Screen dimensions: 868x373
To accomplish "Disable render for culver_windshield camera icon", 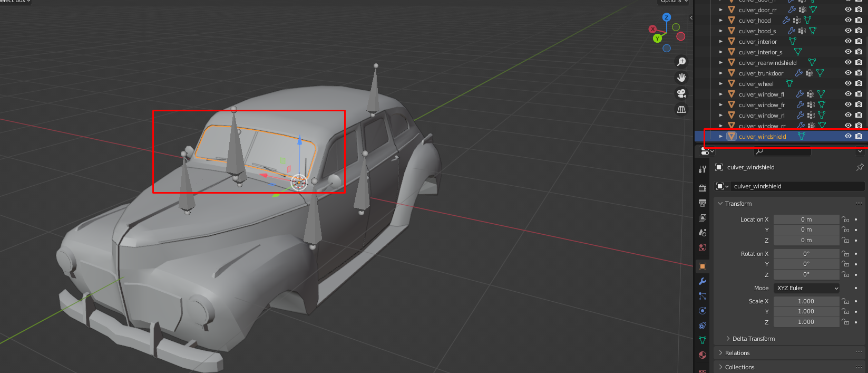I will coord(859,136).
